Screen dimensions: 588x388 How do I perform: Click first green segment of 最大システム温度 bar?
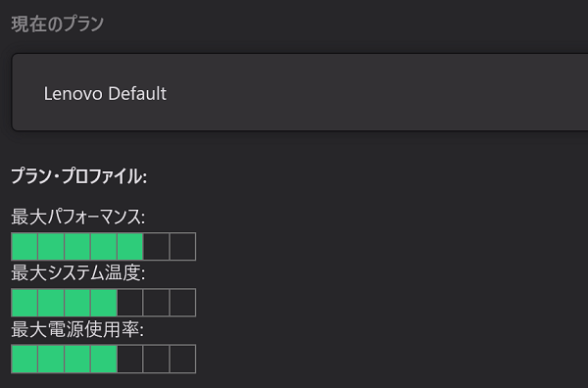click(24, 303)
